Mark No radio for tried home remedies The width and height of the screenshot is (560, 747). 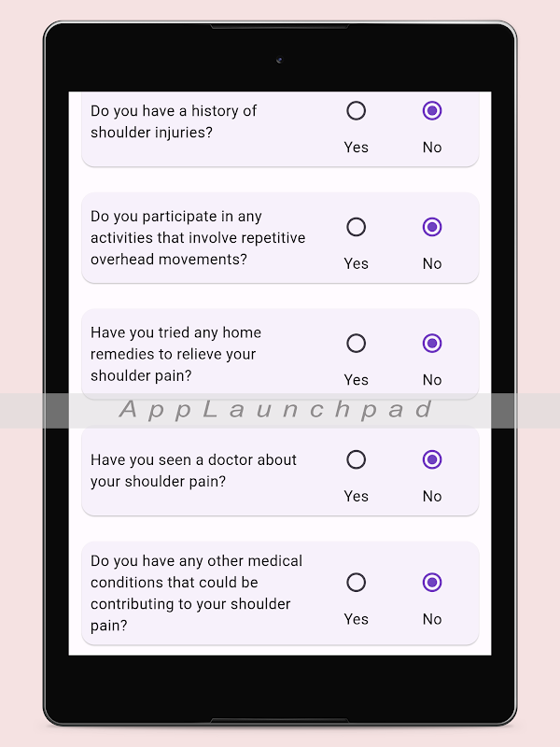[431, 344]
